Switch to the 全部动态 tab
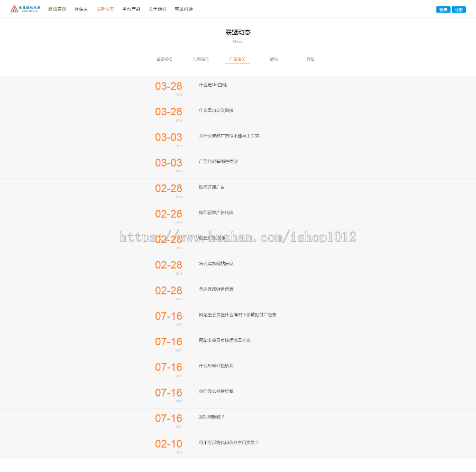Image resolution: width=476 pixels, height=472 pixels. click(x=164, y=59)
